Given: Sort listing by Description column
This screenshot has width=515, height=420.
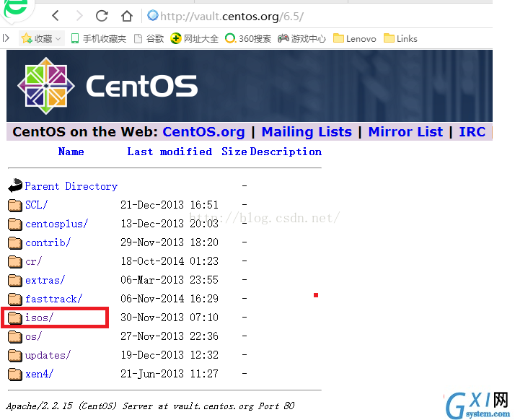Looking at the screenshot, I should click(x=286, y=152).
